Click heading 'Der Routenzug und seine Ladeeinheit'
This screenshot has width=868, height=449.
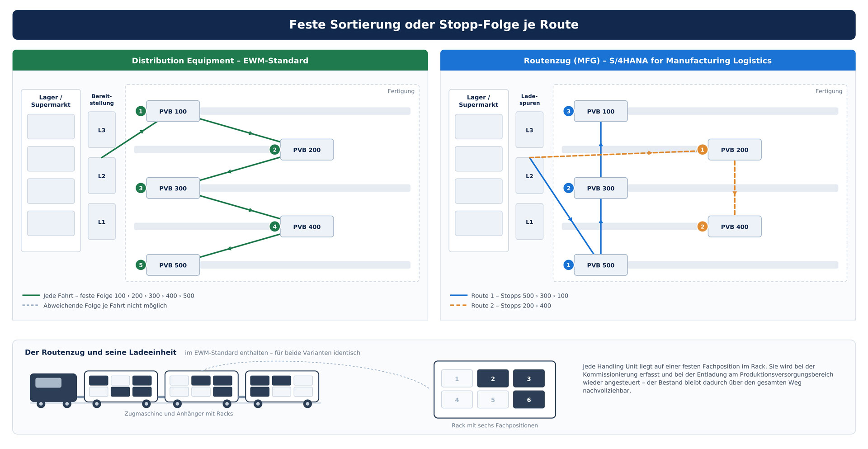(100, 352)
